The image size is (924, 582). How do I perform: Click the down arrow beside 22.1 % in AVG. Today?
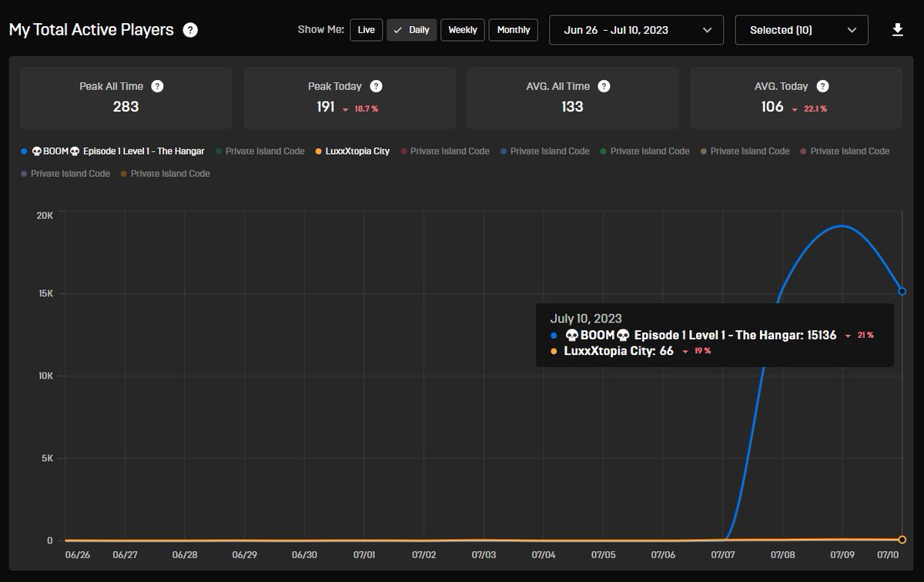(x=795, y=109)
